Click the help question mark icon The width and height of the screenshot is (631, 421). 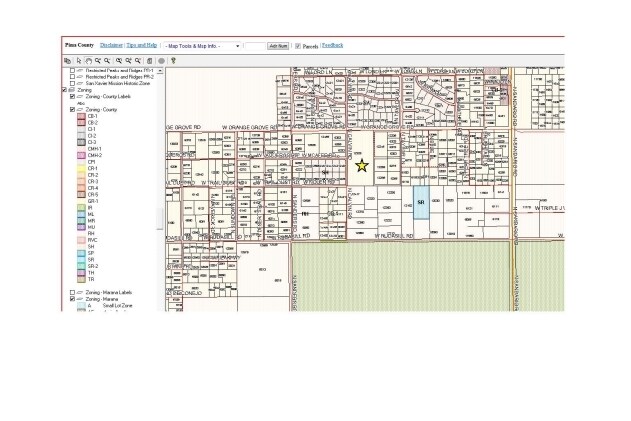(x=173, y=61)
